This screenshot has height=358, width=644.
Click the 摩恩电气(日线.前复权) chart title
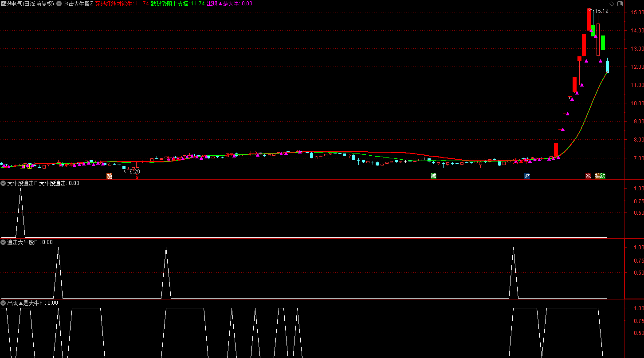(x=27, y=4)
